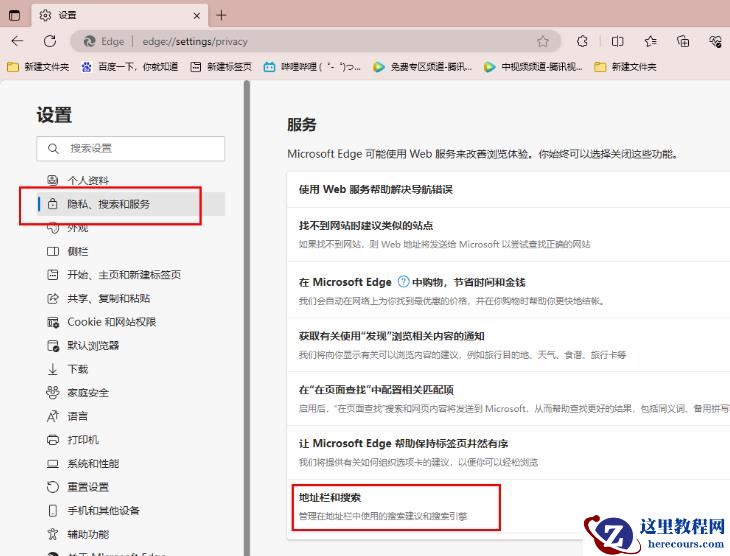This screenshot has width=730, height=556.
Task: Open 家庭安全 settings section
Action: [x=131, y=393]
